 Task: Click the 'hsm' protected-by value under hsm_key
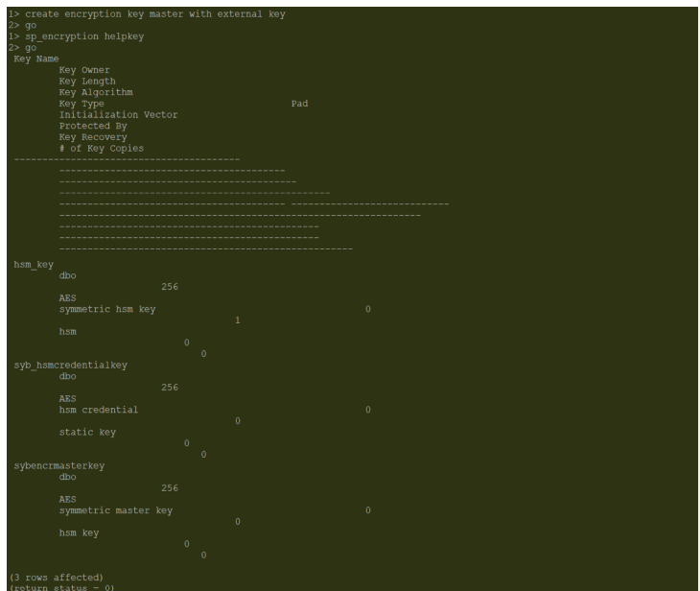(x=68, y=331)
